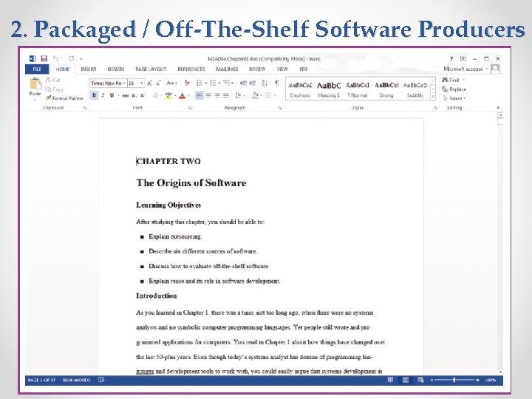Increase paragraph indent
Viewport: 532px width, 399px height.
tap(252, 83)
